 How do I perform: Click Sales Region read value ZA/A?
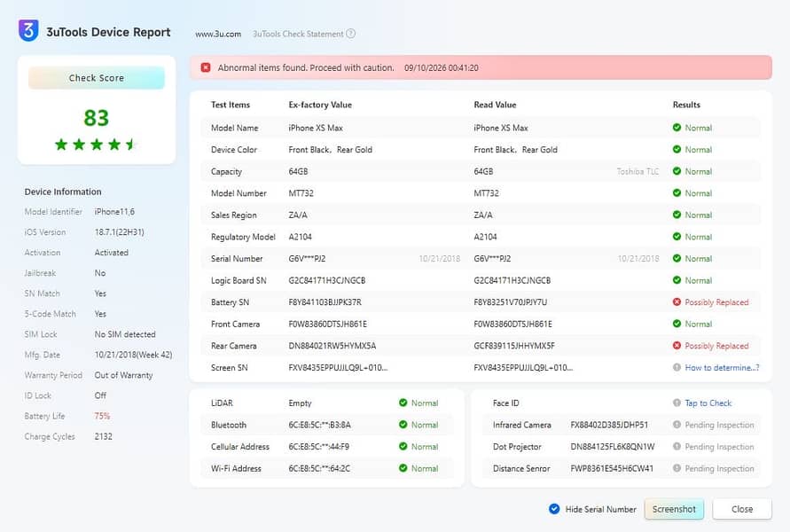(x=482, y=215)
